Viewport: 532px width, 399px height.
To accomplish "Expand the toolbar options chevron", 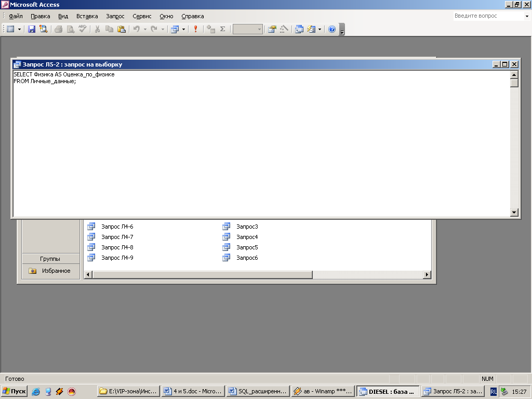I will pyautogui.click(x=342, y=30).
